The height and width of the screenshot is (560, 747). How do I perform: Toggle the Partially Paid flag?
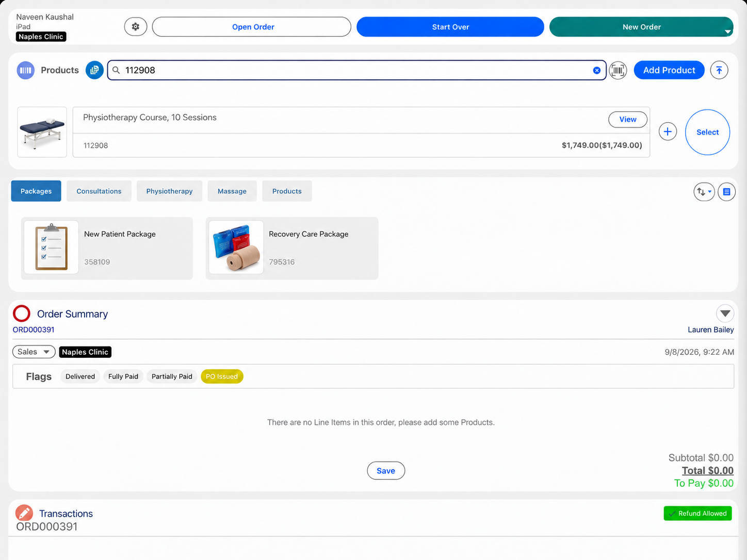pos(172,376)
